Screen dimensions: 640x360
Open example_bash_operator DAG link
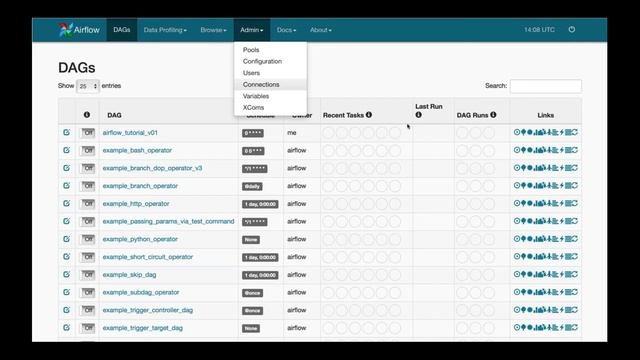click(x=137, y=150)
